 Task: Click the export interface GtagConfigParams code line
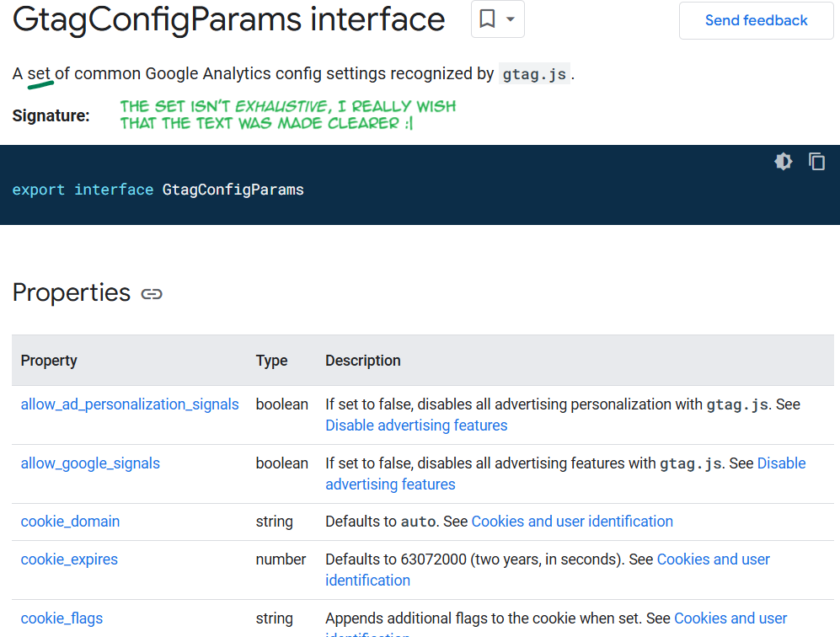[158, 190]
